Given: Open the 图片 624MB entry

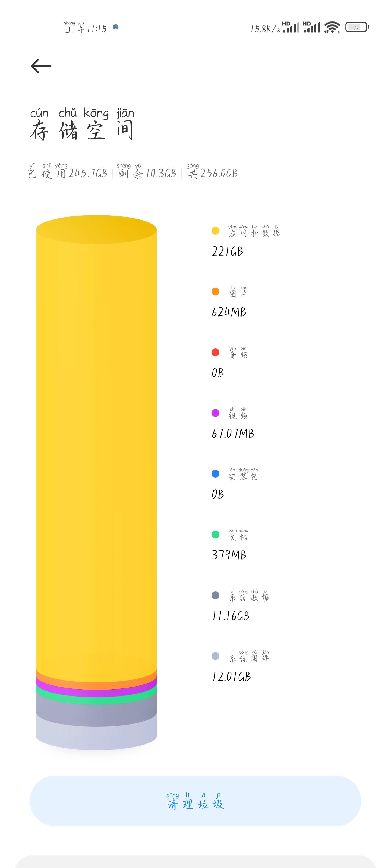Looking at the screenshot, I should (229, 302).
